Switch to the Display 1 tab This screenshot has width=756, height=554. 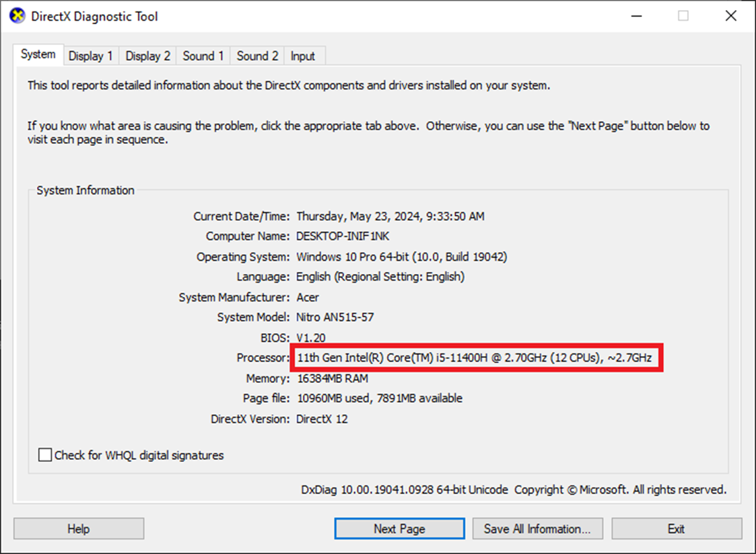90,57
